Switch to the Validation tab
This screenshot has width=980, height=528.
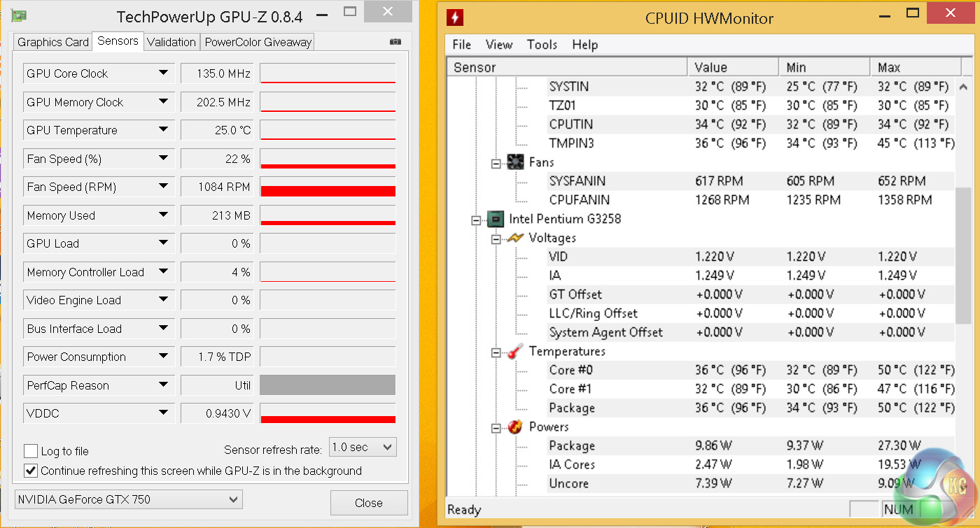click(x=171, y=42)
